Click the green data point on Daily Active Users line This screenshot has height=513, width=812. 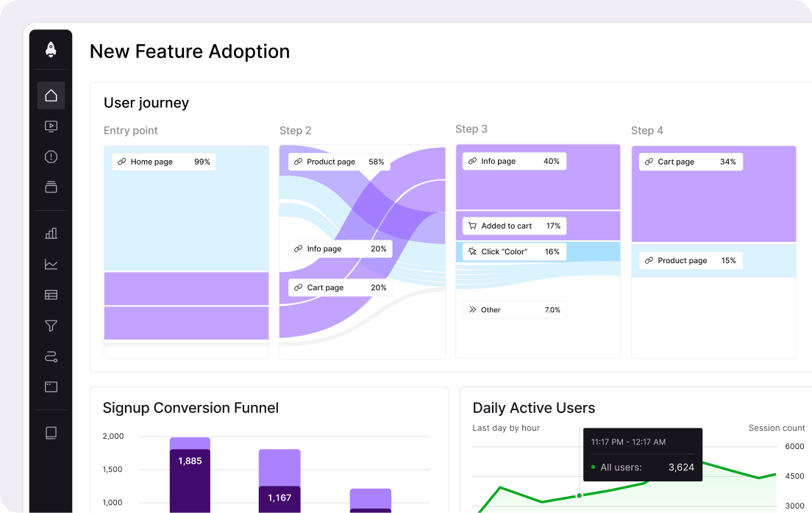[x=579, y=495]
